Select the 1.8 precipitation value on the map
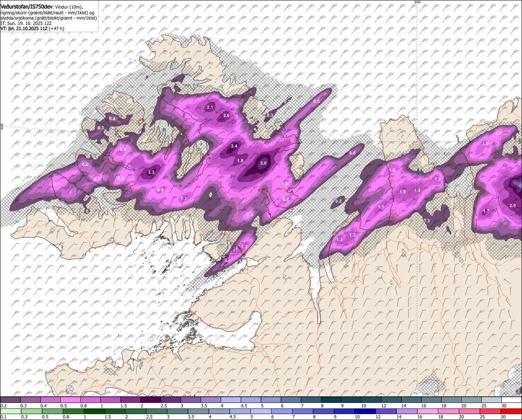522x420 pixels. point(240,161)
